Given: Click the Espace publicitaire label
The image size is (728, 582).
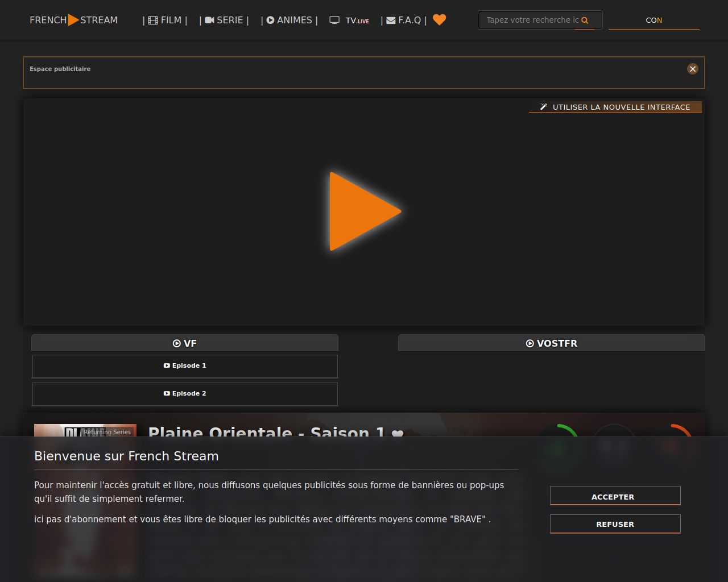Looking at the screenshot, I should coord(60,69).
